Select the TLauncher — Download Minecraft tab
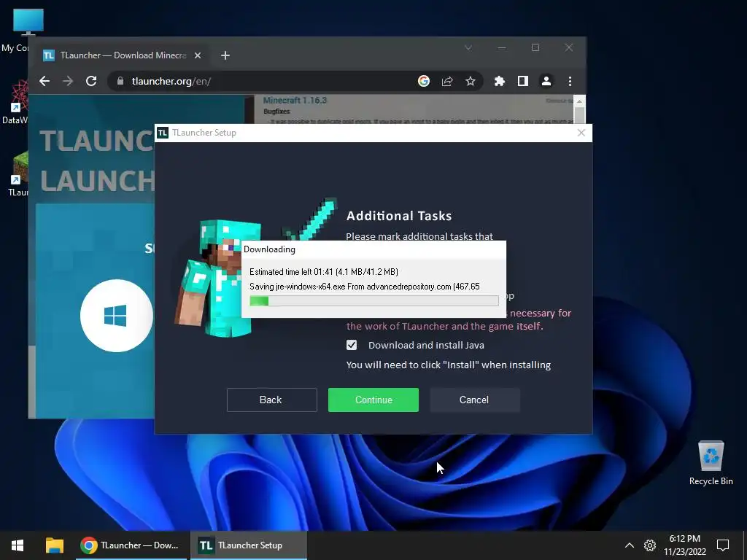Screen dimensions: 747x560 123,55
